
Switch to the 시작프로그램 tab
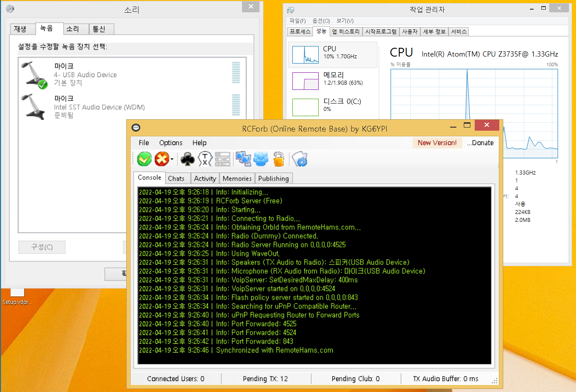(380, 32)
